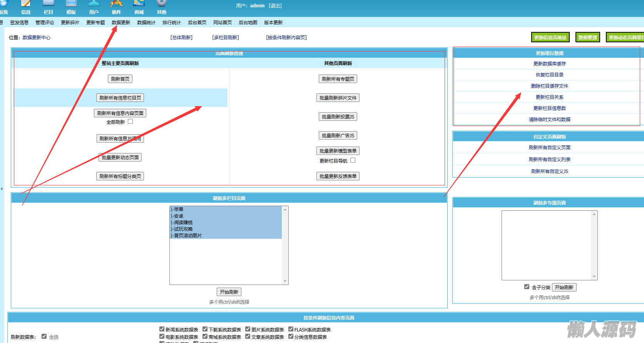The height and width of the screenshot is (343, 644).
Task: Click the green 数据整理 button
Action: [x=588, y=37]
